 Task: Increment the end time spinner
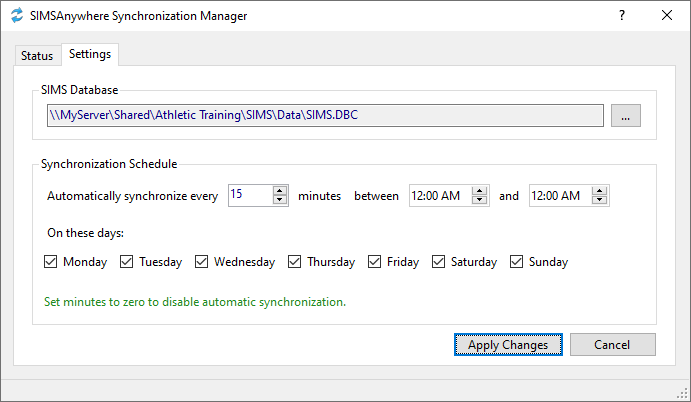(599, 190)
